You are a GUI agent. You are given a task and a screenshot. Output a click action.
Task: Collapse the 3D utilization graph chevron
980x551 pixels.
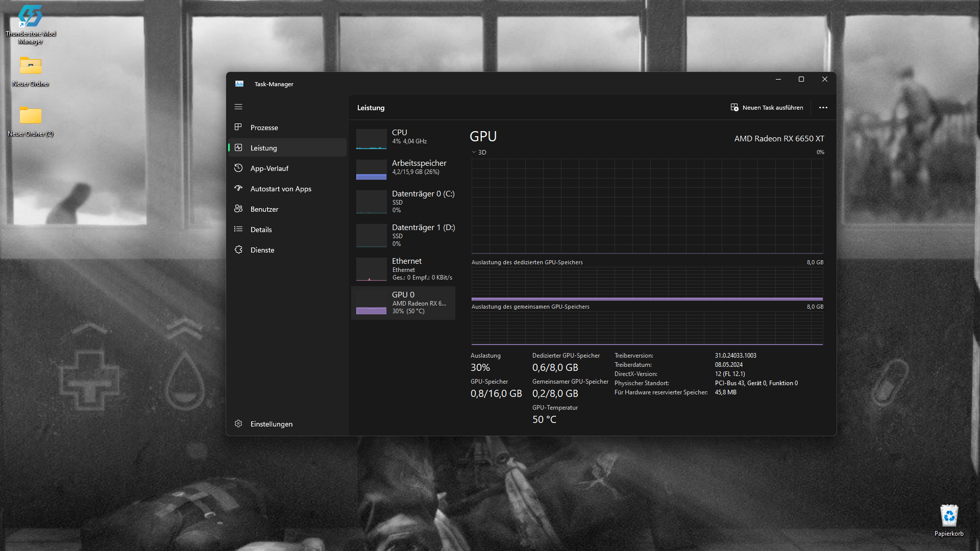[x=474, y=152]
